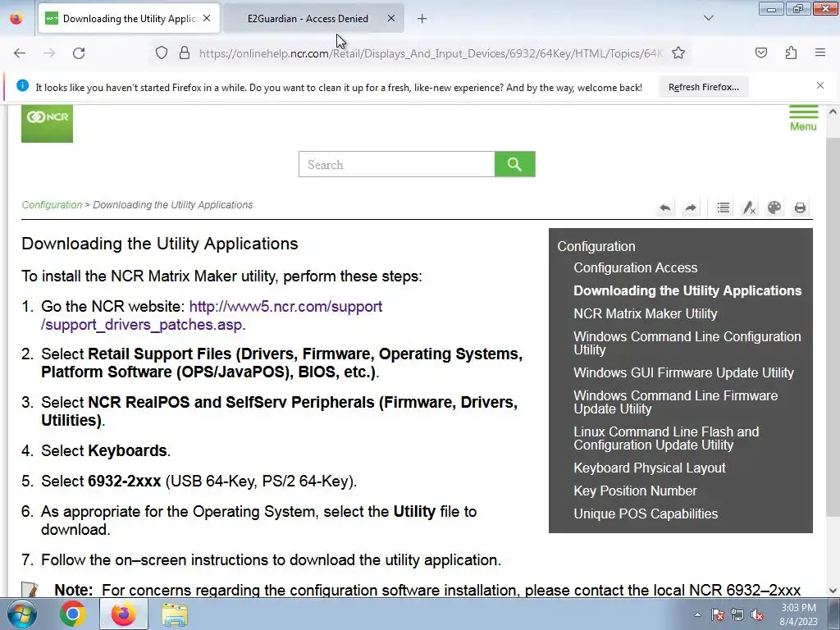Open Key Position Number topic
840x630 pixels.
tap(636, 491)
